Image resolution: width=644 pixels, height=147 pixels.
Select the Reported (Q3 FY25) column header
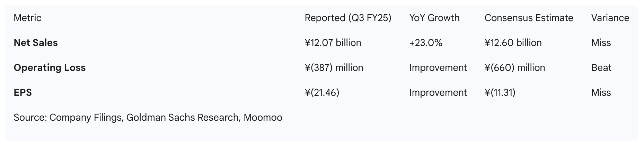tap(348, 18)
